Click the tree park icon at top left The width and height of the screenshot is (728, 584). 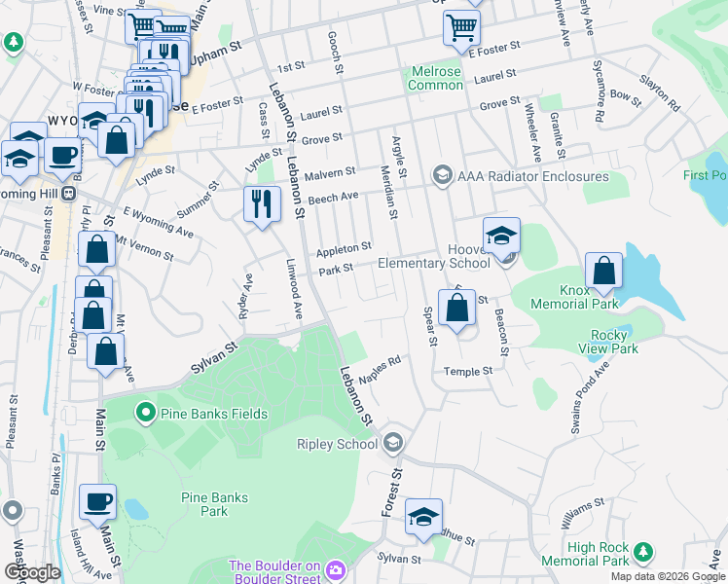tap(14, 43)
